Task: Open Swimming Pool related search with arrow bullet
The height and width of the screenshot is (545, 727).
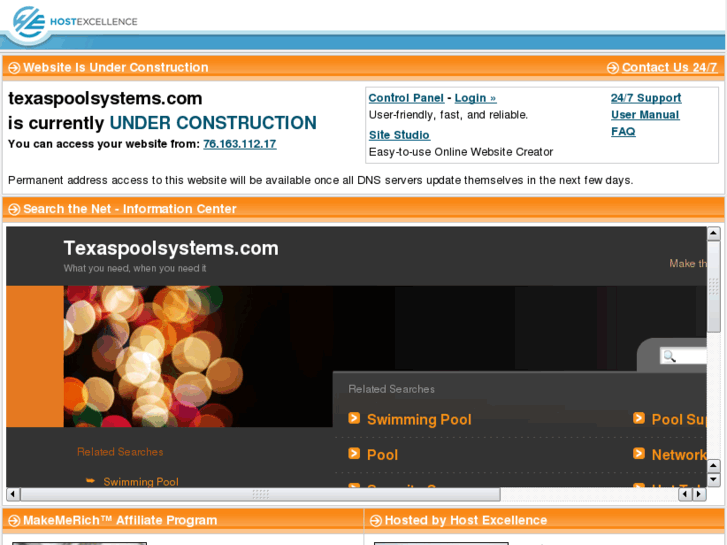Action: pos(419,419)
